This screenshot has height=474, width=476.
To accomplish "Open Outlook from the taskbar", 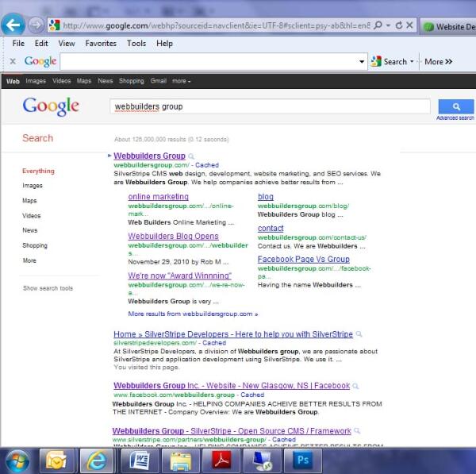I will [x=56, y=461].
